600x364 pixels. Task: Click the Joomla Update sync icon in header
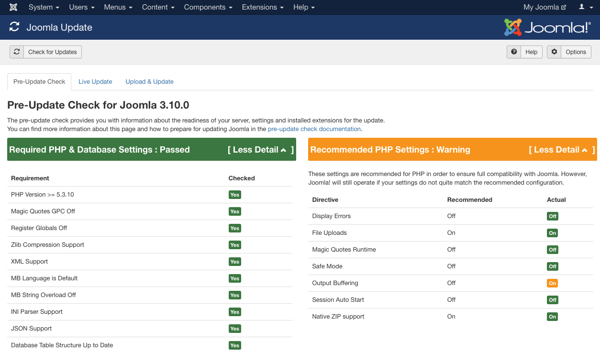click(14, 27)
